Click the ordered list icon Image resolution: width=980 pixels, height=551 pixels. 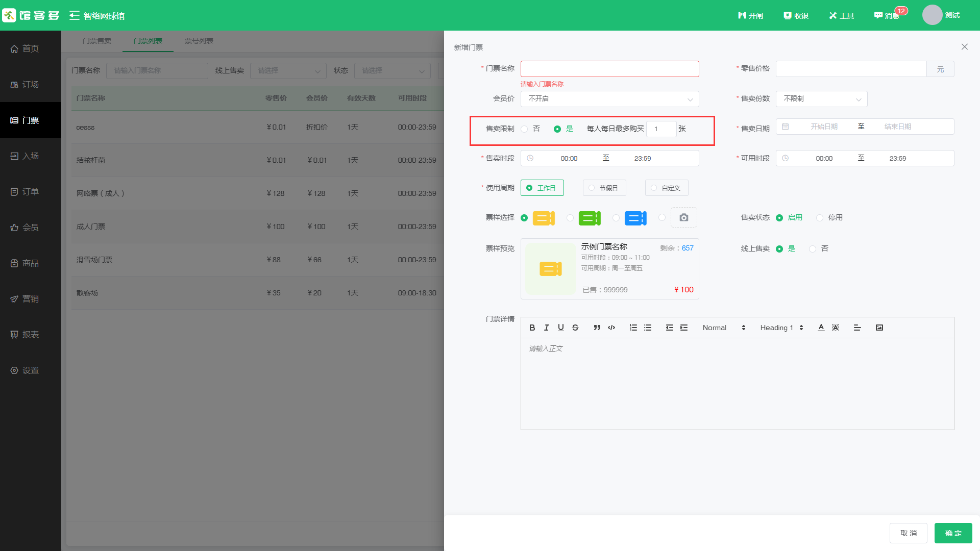coord(633,328)
